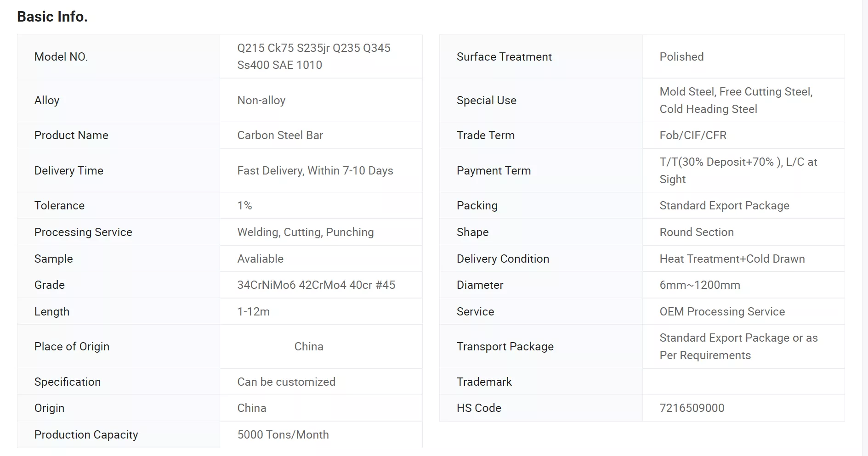Select the Non-alloy value text

coord(261,100)
